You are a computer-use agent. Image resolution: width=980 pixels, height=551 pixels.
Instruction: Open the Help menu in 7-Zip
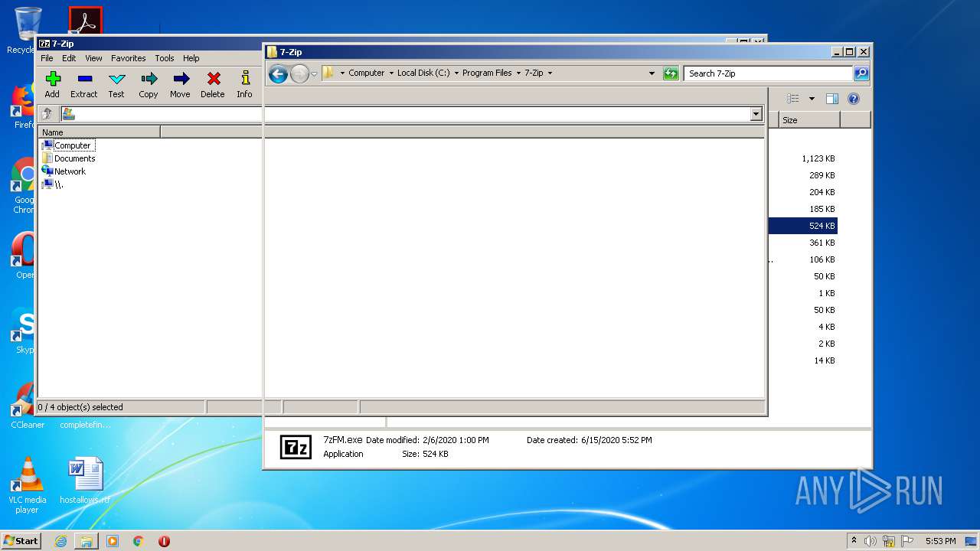coord(191,58)
